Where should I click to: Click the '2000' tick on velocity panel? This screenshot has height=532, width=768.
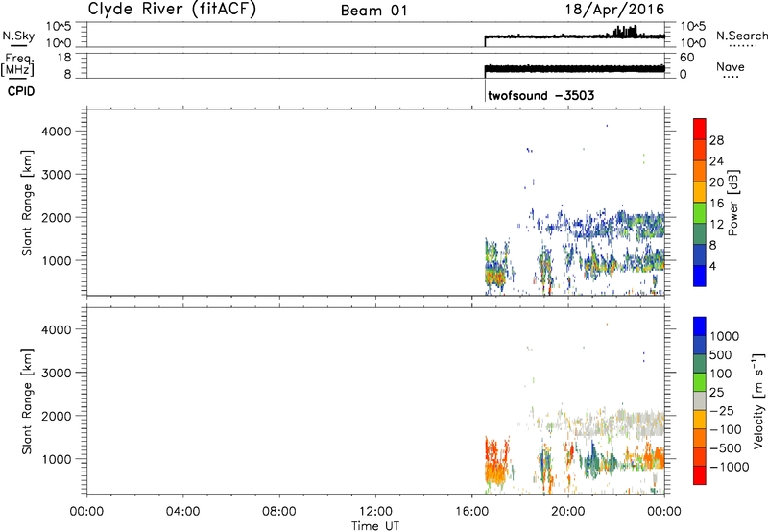point(57,416)
